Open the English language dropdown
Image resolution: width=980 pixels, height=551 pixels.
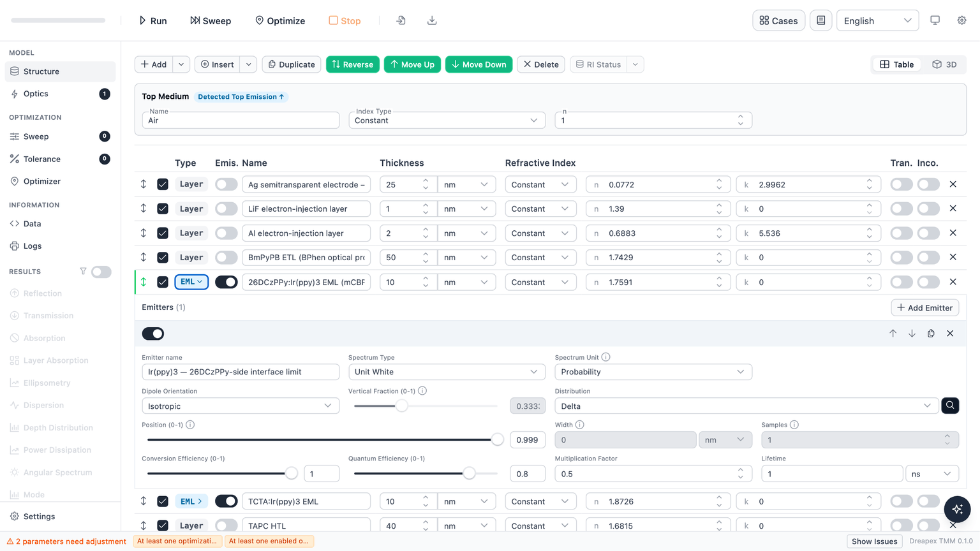pyautogui.click(x=877, y=20)
